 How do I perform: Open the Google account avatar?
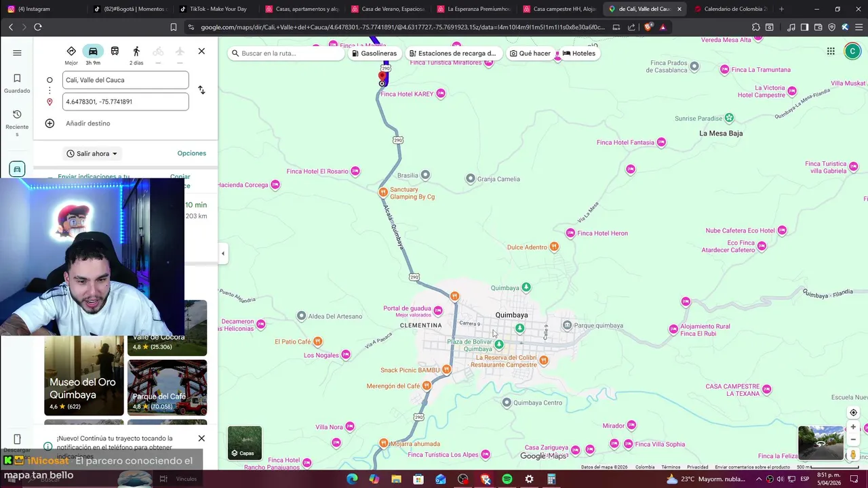click(x=852, y=52)
